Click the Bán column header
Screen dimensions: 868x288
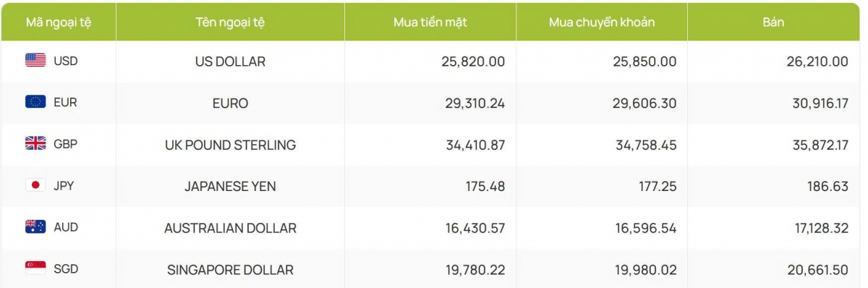coord(773,22)
